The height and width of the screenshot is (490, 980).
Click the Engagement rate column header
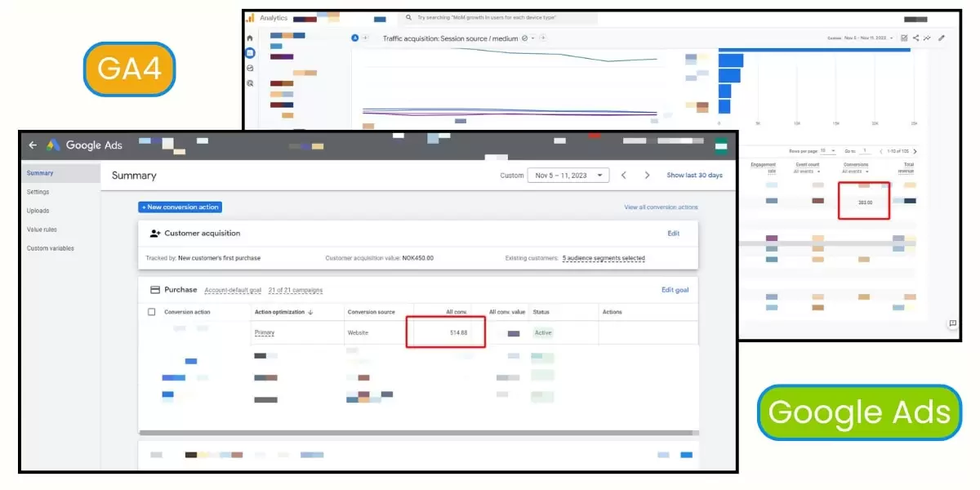[x=764, y=167]
